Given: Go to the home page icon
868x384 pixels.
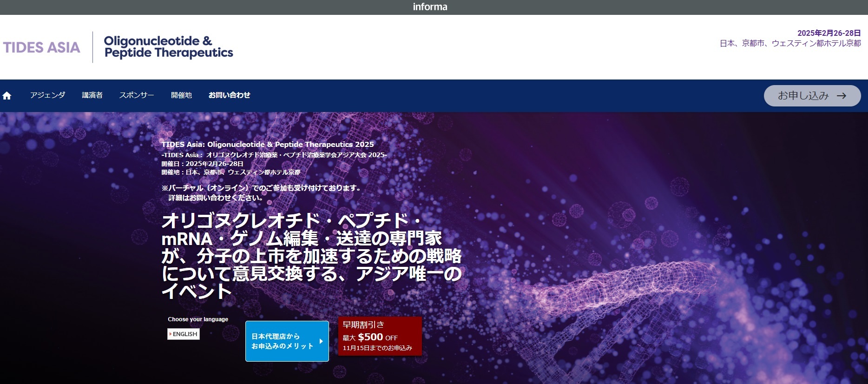Looking at the screenshot, I should [7, 95].
